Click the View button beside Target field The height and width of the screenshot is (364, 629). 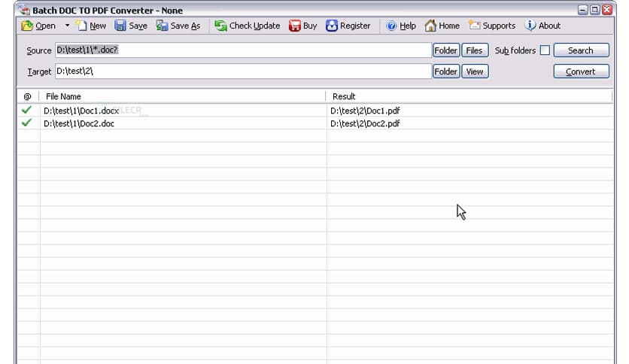[x=475, y=71]
